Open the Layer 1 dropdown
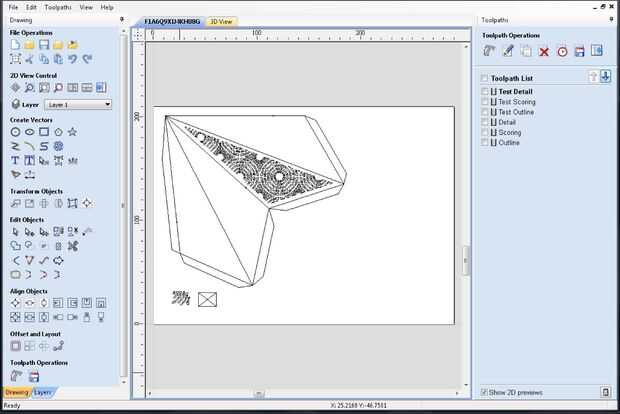 tap(78, 104)
